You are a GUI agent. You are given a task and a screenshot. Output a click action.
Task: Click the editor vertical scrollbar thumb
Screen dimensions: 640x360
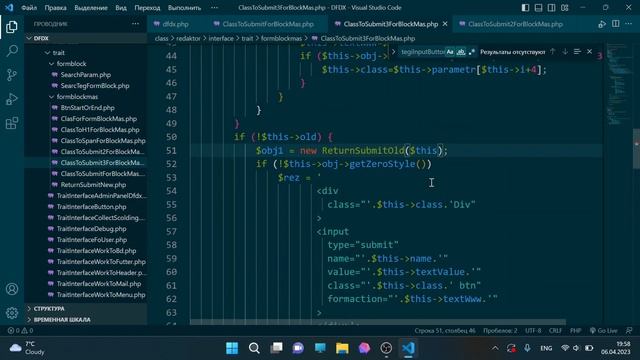[636, 148]
